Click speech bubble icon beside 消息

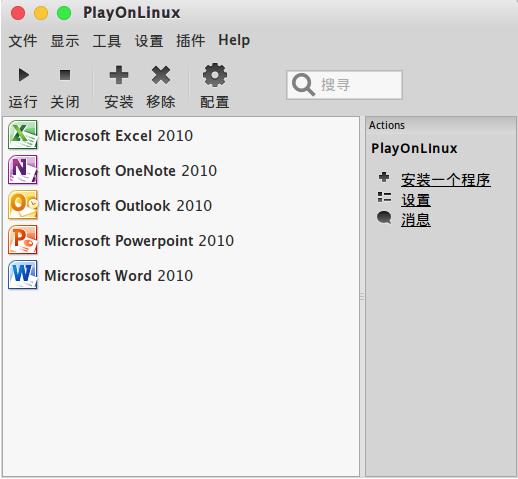[x=384, y=218]
